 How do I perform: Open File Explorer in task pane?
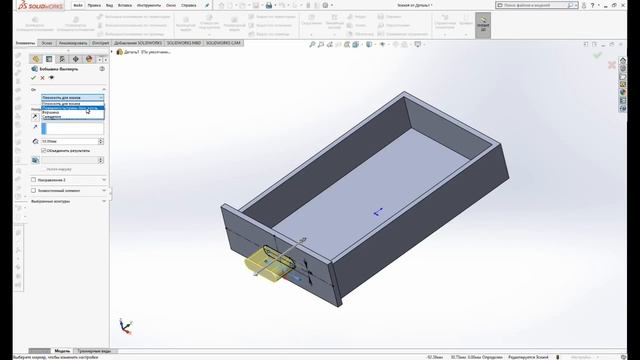click(623, 77)
